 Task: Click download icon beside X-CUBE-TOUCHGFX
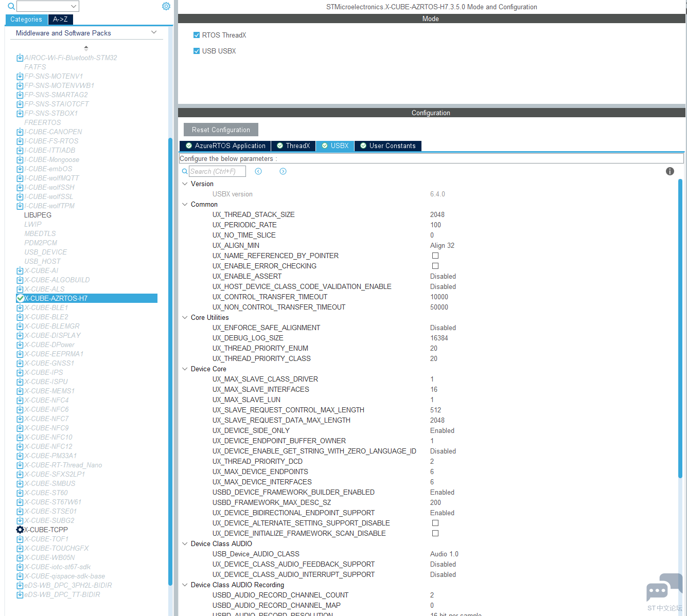coord(20,548)
